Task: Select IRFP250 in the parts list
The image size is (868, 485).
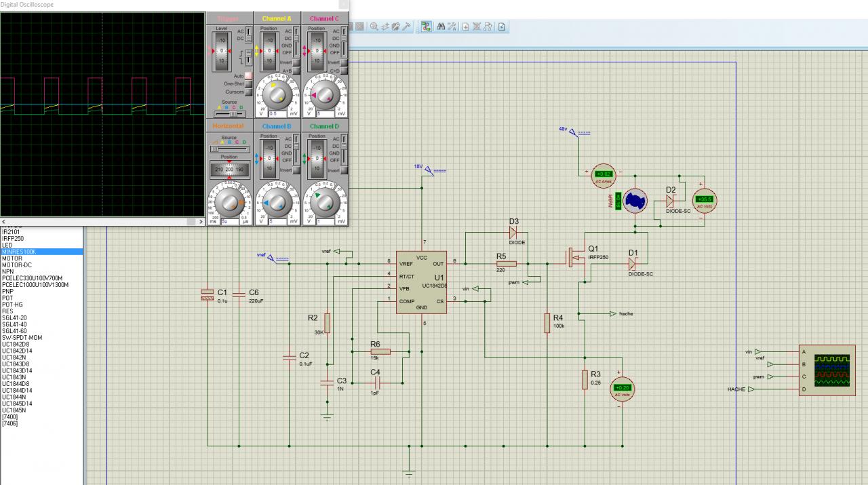Action: (x=41, y=238)
